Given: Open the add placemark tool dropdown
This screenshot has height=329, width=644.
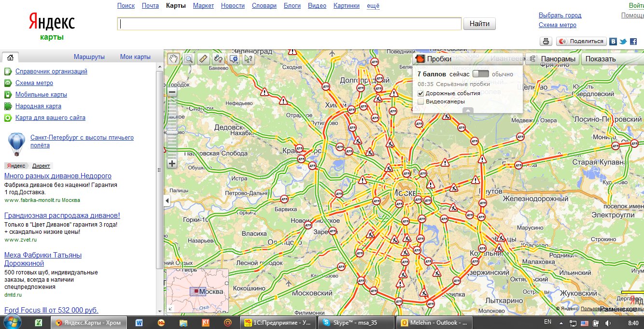Looking at the screenshot, I should [234, 59].
